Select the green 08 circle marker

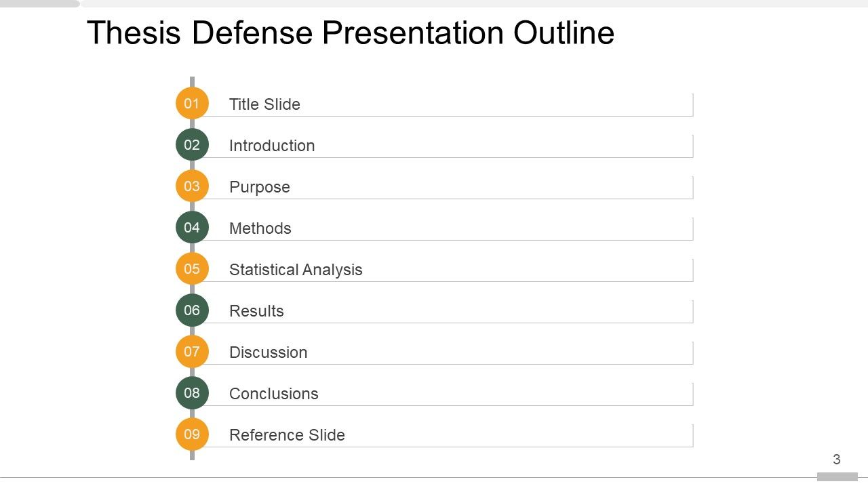tap(192, 393)
